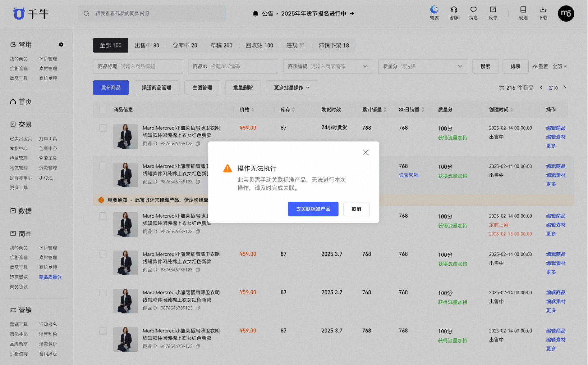Switch to 全部 100 tab
Viewport: 588px width, 365px height.
(x=110, y=45)
